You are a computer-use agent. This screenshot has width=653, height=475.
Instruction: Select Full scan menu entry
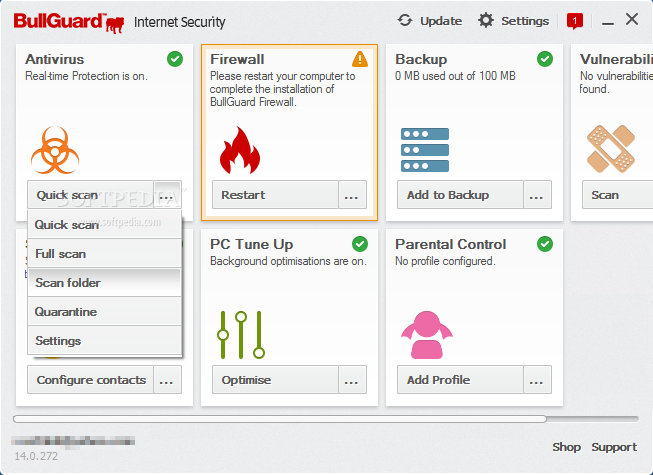105,254
